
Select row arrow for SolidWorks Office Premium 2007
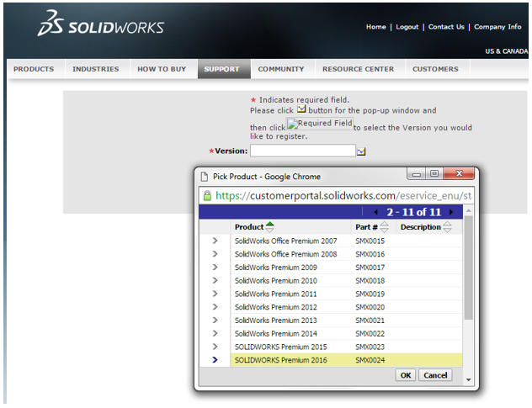[x=215, y=241]
